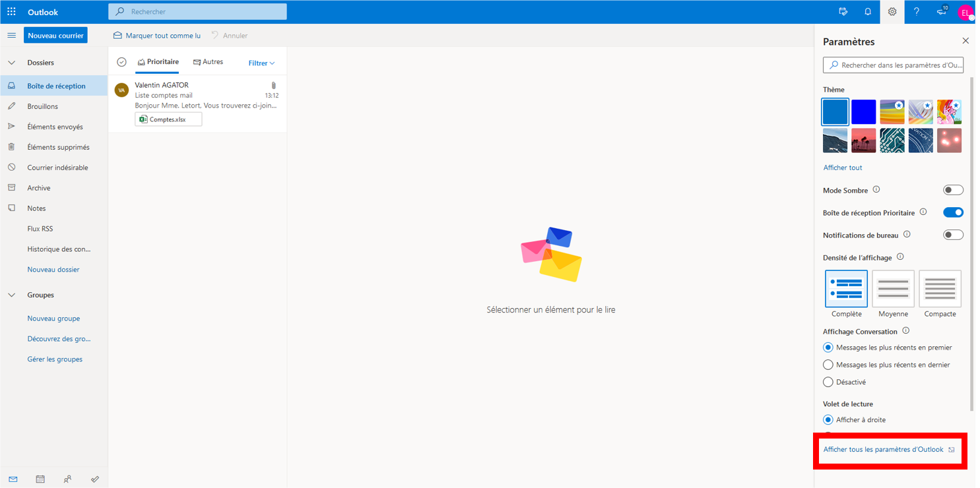This screenshot has height=488, width=980.
Task: Collapse the Groupes section chevron
Action: point(11,295)
